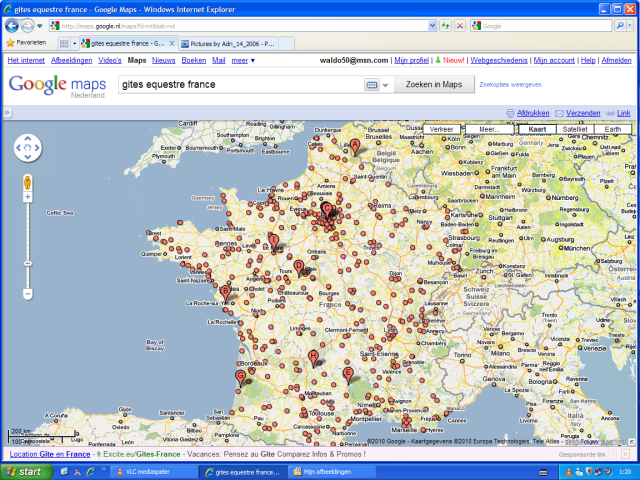Open the Quick Tabs dropdown arrow
640x480 pixels.
coord(74,43)
